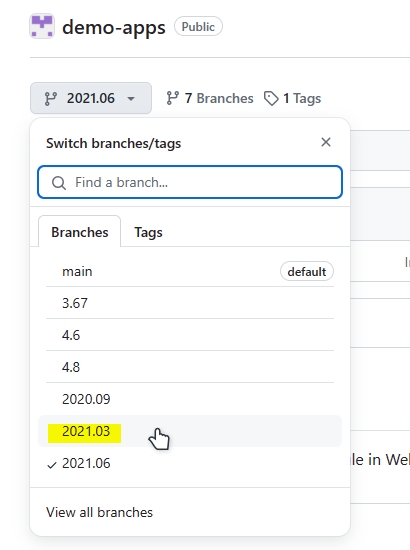Image resolution: width=410 pixels, height=550 pixels.
Task: Click the tag icon next to 1 Tags
Action: coord(271,99)
